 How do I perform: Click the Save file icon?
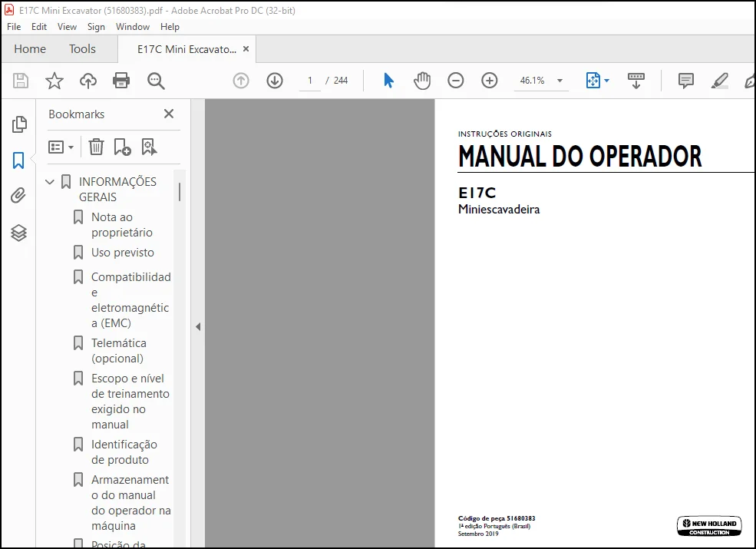coord(20,81)
